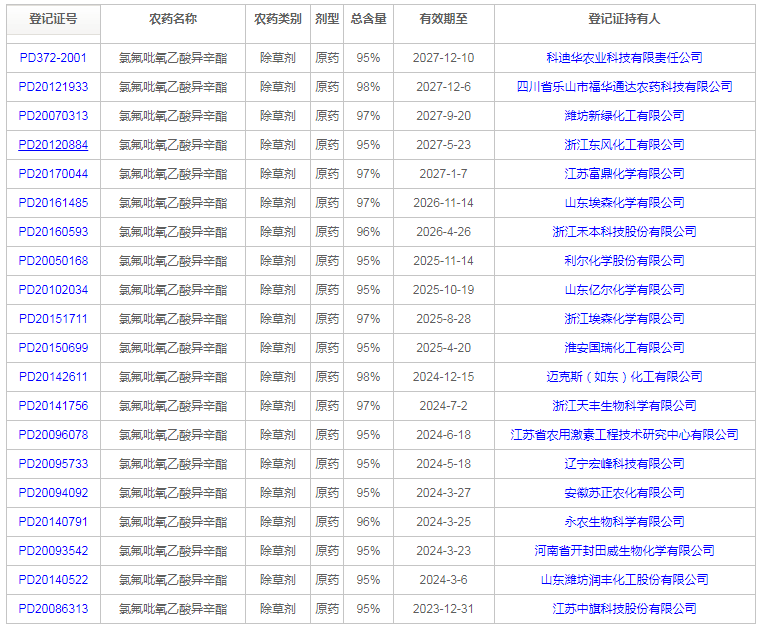The height and width of the screenshot is (629, 761).
Task: Open holder 浙江禾本科技股份有限公司
Action: tap(624, 232)
